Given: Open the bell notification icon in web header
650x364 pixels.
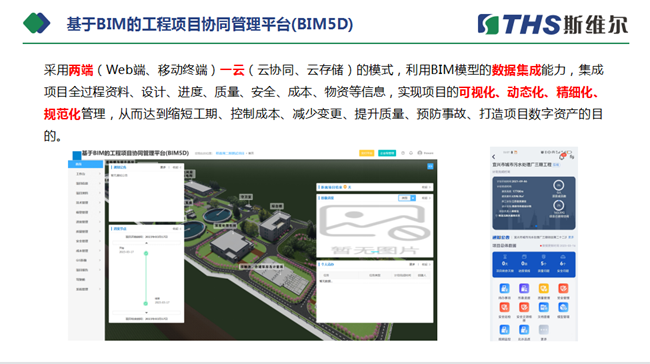Looking at the screenshot, I should 411,153.
